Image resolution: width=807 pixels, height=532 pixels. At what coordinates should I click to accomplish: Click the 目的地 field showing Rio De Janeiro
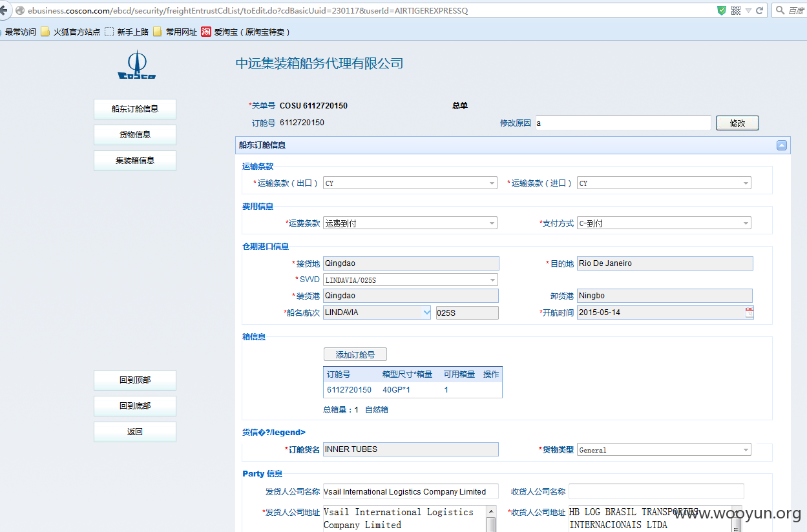665,263
